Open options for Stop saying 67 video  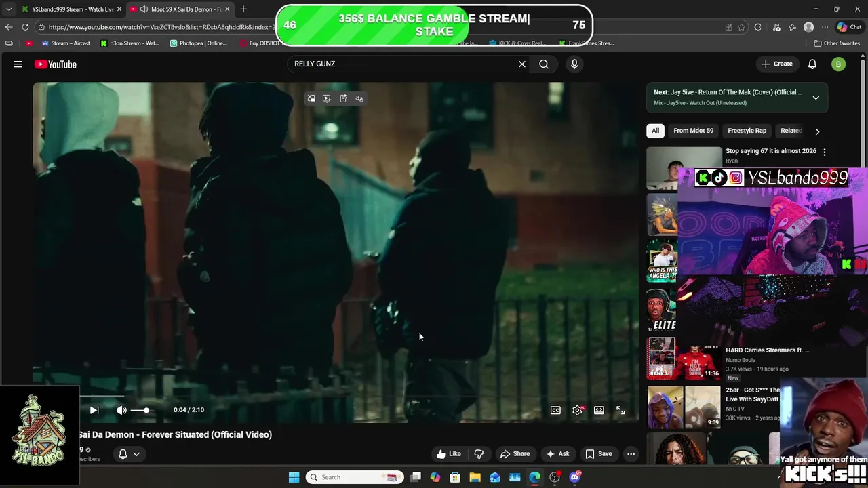click(x=825, y=152)
